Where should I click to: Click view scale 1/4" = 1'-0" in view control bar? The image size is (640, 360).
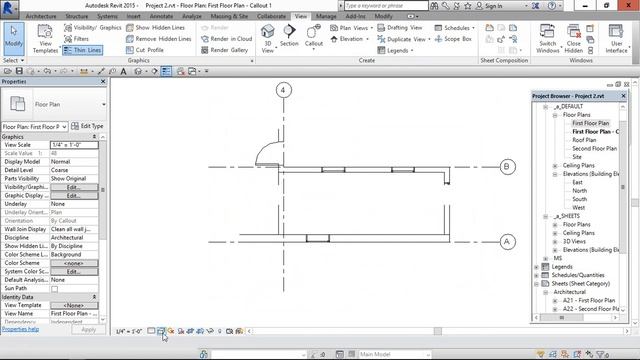click(129, 331)
